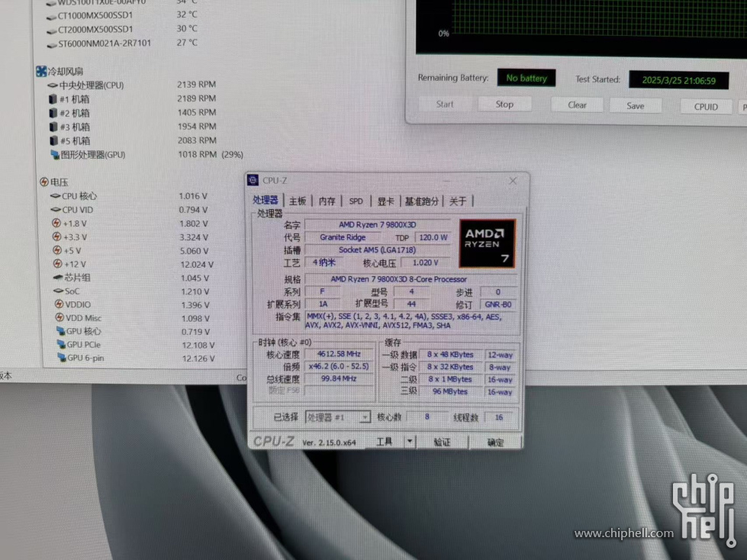Switch to the 显卡 tab in CPU-Z
The image size is (747, 560).
(385, 201)
